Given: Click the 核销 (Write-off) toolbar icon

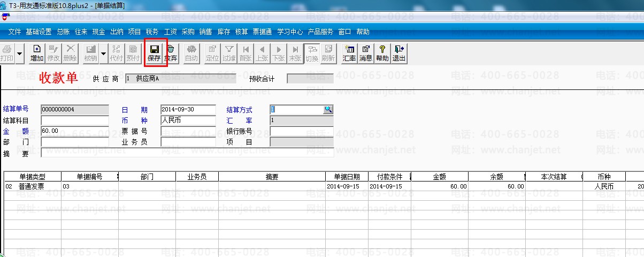Looking at the screenshot, I should point(91,54).
